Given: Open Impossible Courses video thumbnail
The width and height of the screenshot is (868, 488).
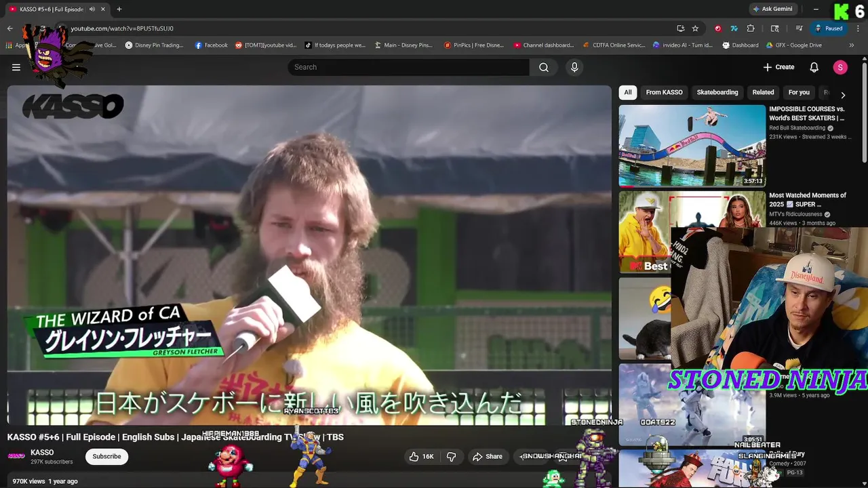Looking at the screenshot, I should (692, 145).
